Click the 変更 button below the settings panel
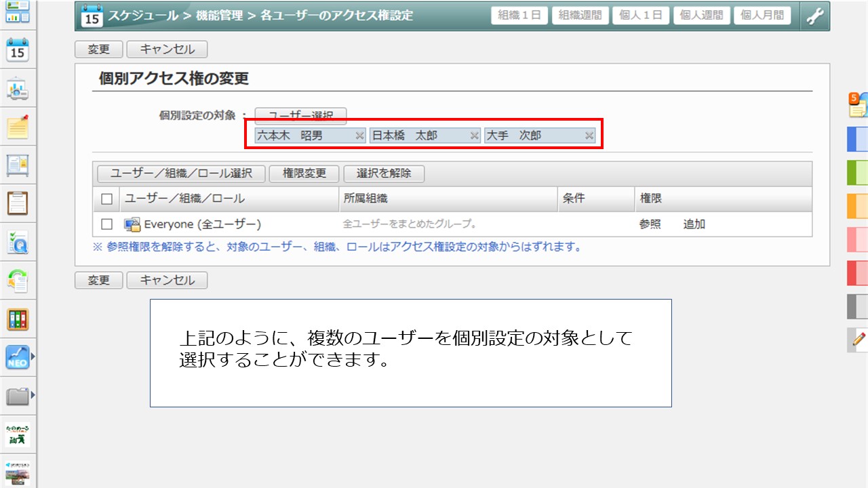 [98, 281]
